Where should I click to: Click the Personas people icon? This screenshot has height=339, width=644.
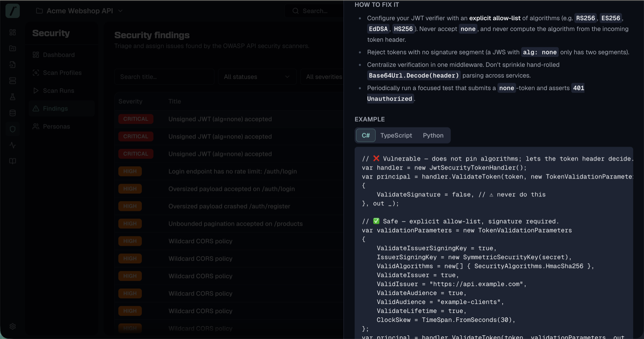36,127
